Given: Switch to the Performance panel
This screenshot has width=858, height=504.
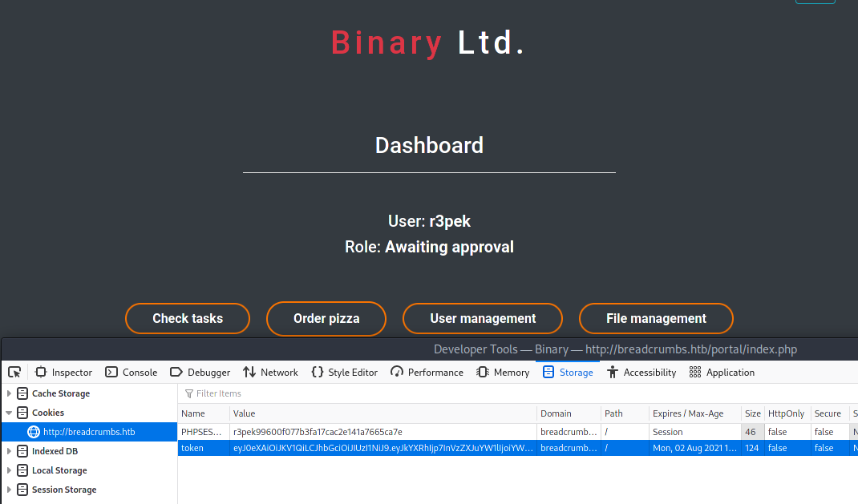Looking at the screenshot, I should click(x=427, y=372).
